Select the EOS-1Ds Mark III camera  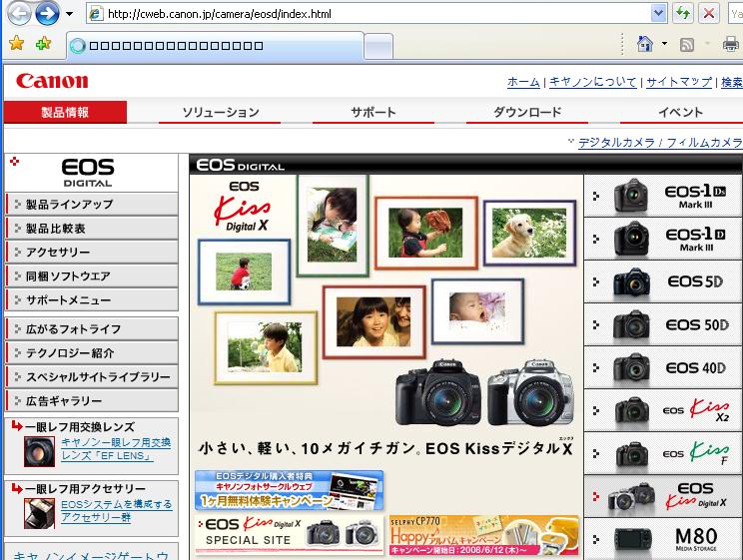pyautogui.click(x=663, y=196)
